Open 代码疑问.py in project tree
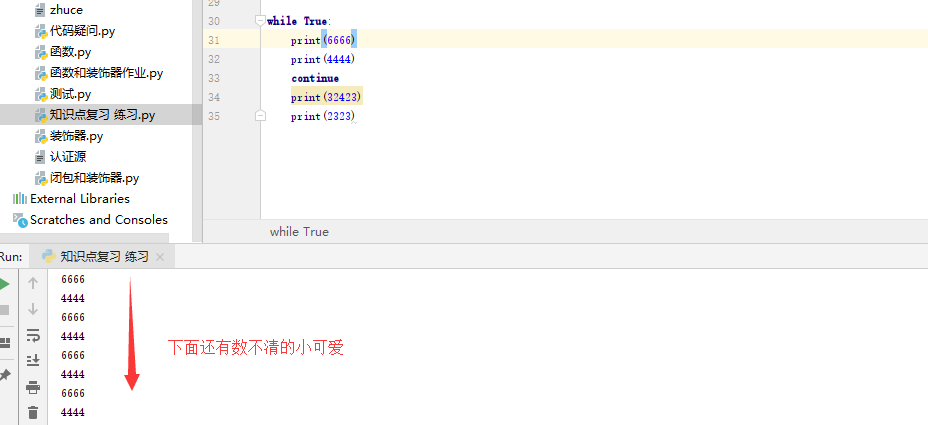This screenshot has height=425, width=928. coord(82,31)
